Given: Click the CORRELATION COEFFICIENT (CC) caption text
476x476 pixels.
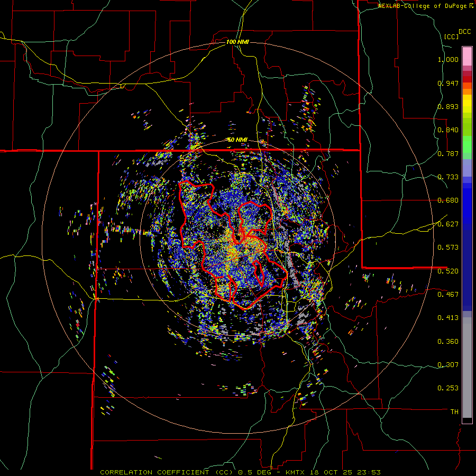Looking at the screenshot, I should point(167,472).
